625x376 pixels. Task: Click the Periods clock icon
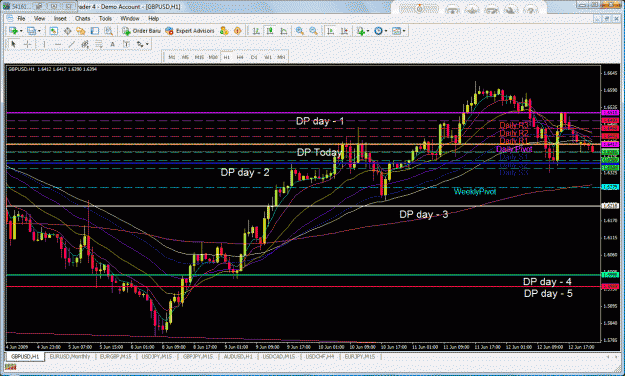click(x=378, y=31)
